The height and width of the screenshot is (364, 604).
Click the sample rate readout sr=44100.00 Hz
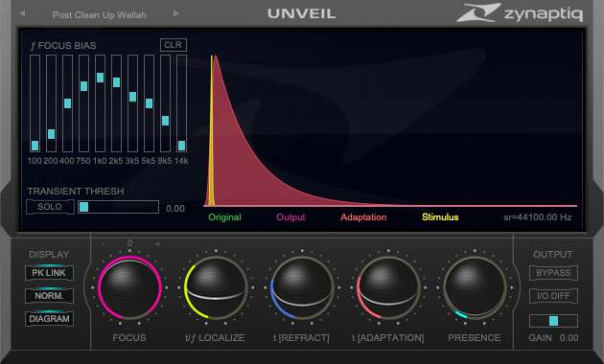pyautogui.click(x=537, y=217)
